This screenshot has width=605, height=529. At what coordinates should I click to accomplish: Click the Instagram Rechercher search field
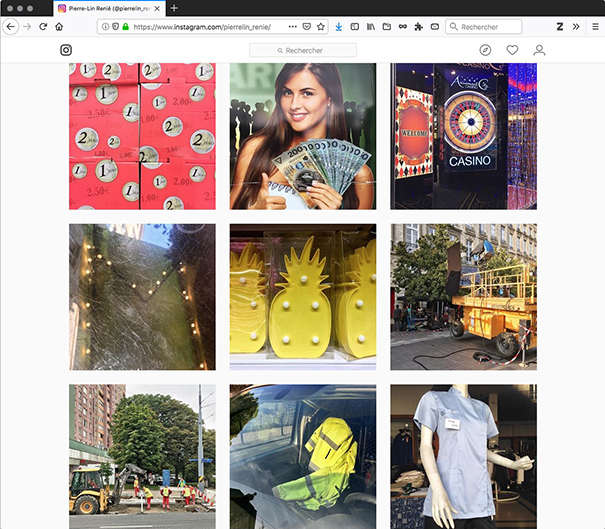302,50
